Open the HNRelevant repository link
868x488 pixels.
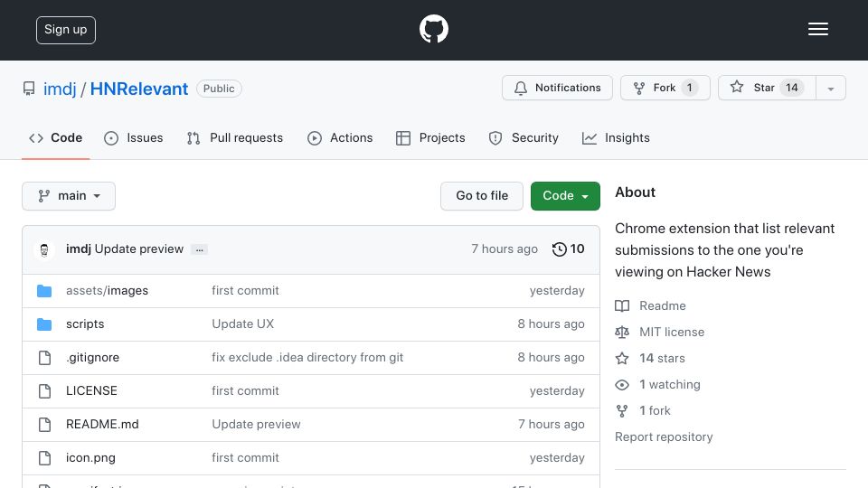click(139, 89)
